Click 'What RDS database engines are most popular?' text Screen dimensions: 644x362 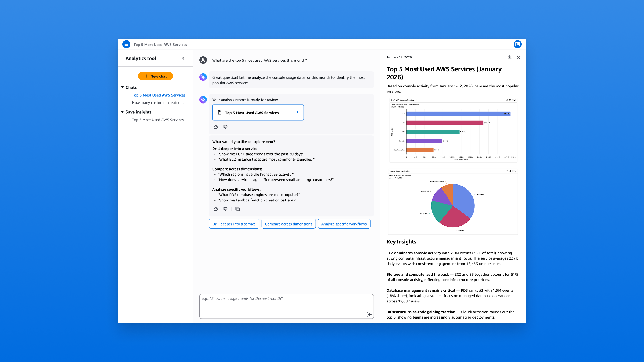coord(259,195)
